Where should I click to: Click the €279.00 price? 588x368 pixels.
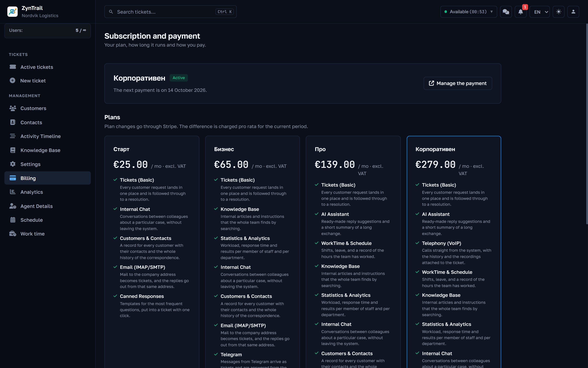pos(435,164)
